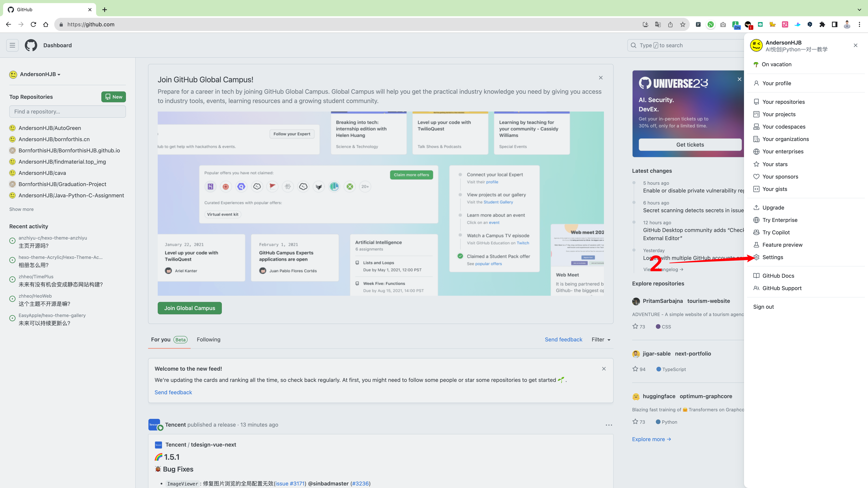Screen dimensions: 868x488
Task: Focus the Find a repository field
Action: 67,112
